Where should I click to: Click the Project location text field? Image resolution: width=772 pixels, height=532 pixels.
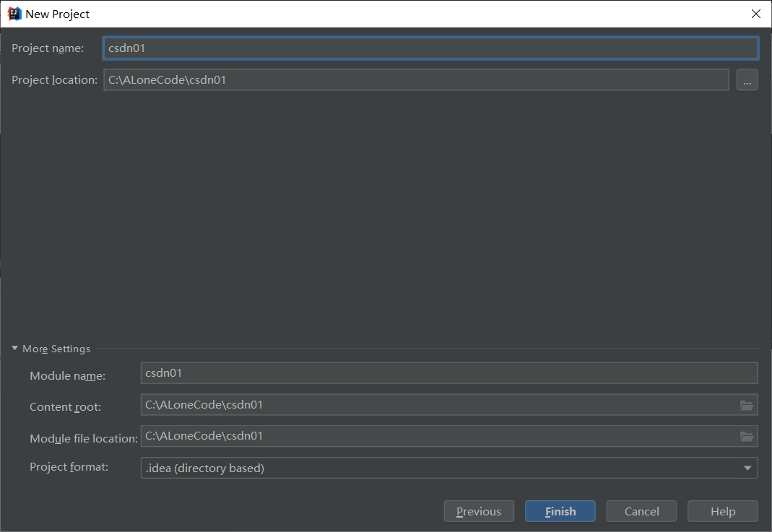coord(416,79)
